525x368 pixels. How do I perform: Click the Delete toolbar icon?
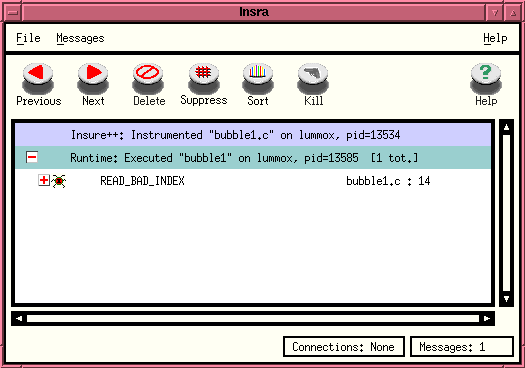(x=148, y=78)
